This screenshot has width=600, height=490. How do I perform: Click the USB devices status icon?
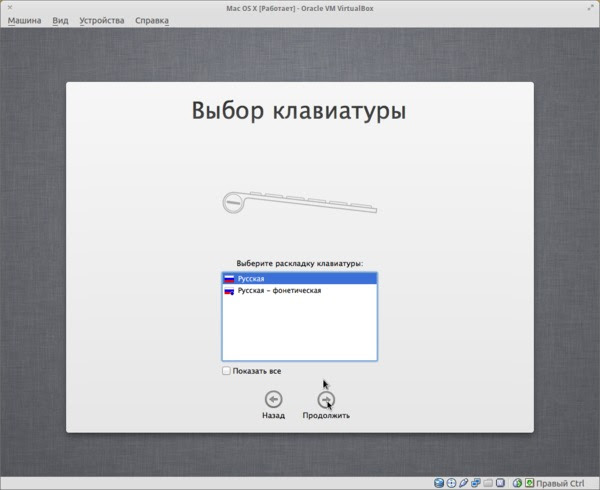coord(463,483)
